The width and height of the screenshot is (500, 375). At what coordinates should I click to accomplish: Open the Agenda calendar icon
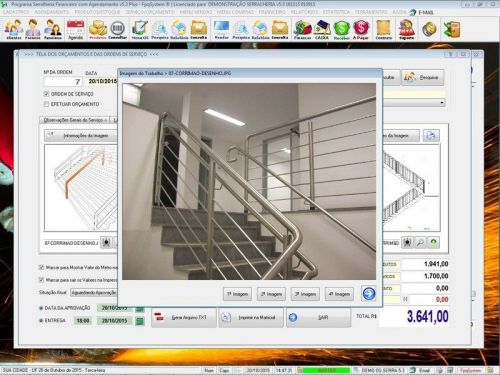pos(75,29)
